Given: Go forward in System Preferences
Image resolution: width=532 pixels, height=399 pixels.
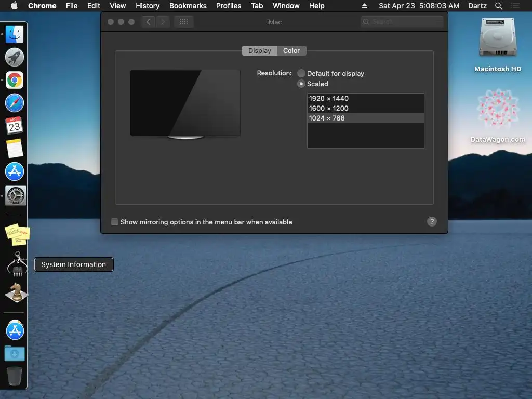Looking at the screenshot, I should (x=163, y=22).
